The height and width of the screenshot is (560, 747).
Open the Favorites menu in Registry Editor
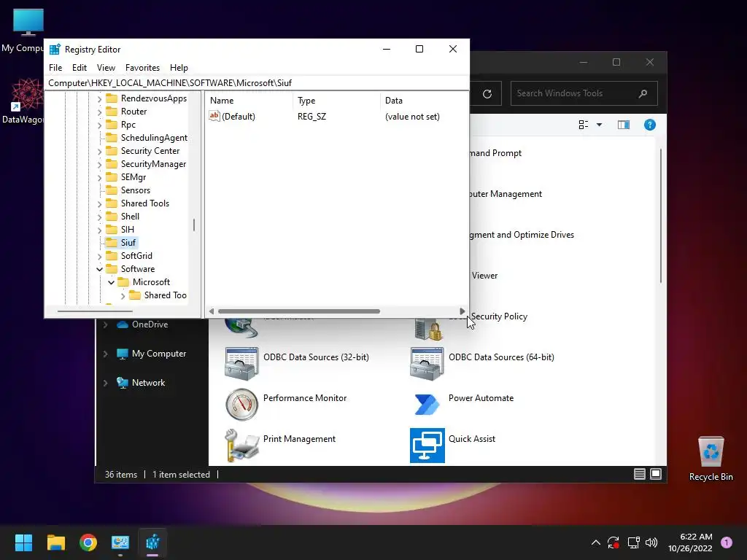(142, 68)
